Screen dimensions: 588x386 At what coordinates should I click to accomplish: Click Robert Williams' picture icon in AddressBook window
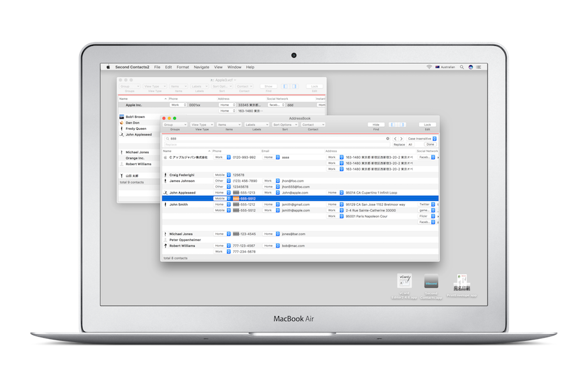165,246
